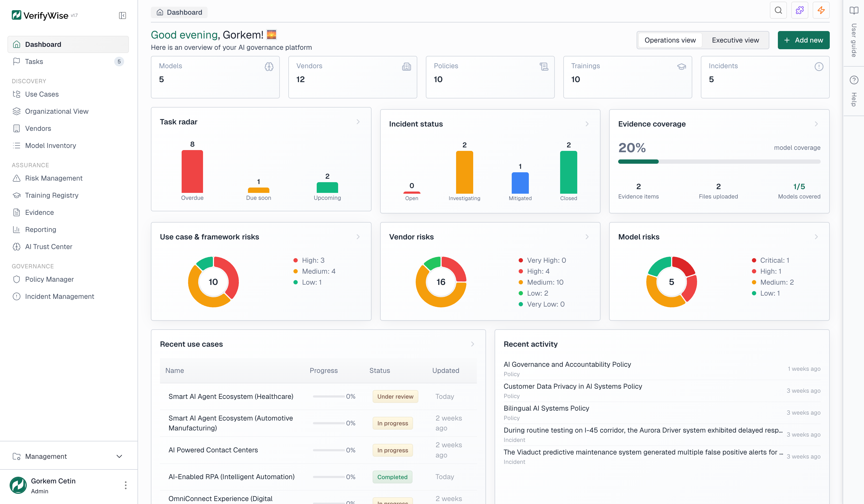Screen dimensions: 864x504
Task: Click the Completed status badge
Action: coord(392,477)
